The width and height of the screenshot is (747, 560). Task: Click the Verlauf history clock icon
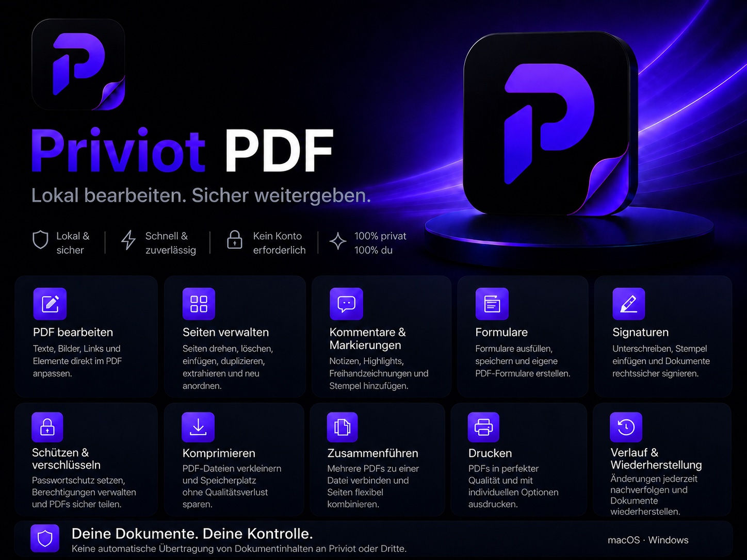(626, 427)
